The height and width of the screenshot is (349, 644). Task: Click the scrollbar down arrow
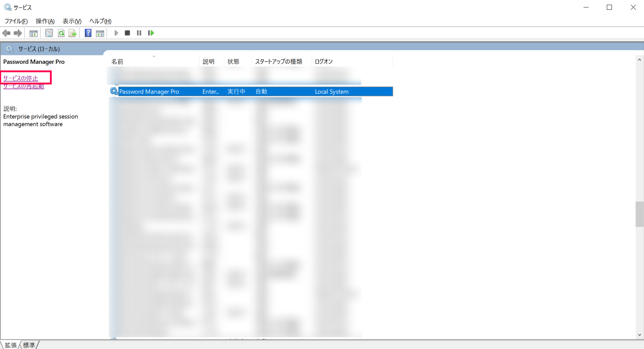tap(639, 335)
